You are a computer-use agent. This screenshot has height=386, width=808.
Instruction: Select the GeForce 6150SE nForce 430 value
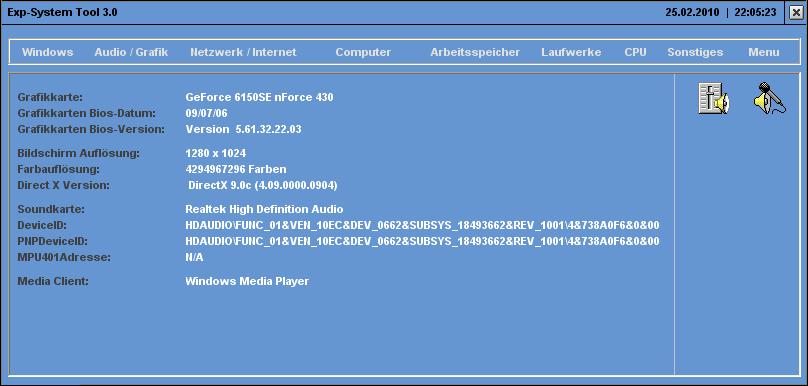[259, 97]
